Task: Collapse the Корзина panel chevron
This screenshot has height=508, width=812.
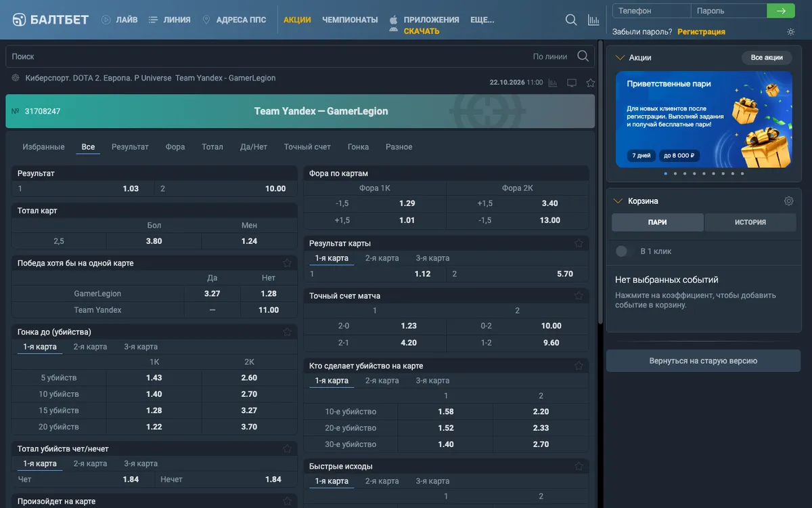Action: click(618, 201)
